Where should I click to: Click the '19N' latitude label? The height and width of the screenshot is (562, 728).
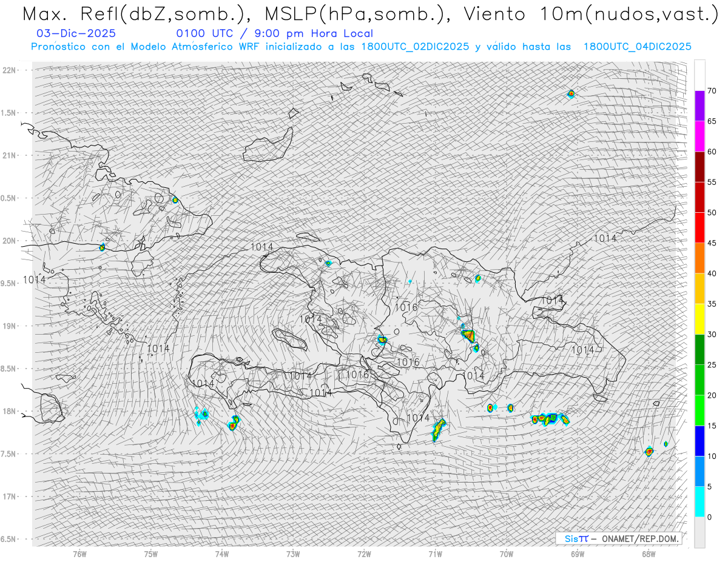[10, 326]
